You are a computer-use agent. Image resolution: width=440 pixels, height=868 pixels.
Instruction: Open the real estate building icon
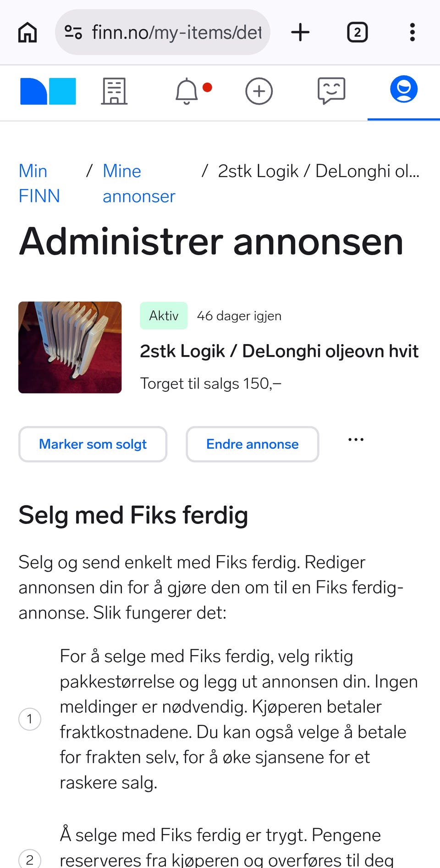[114, 91]
